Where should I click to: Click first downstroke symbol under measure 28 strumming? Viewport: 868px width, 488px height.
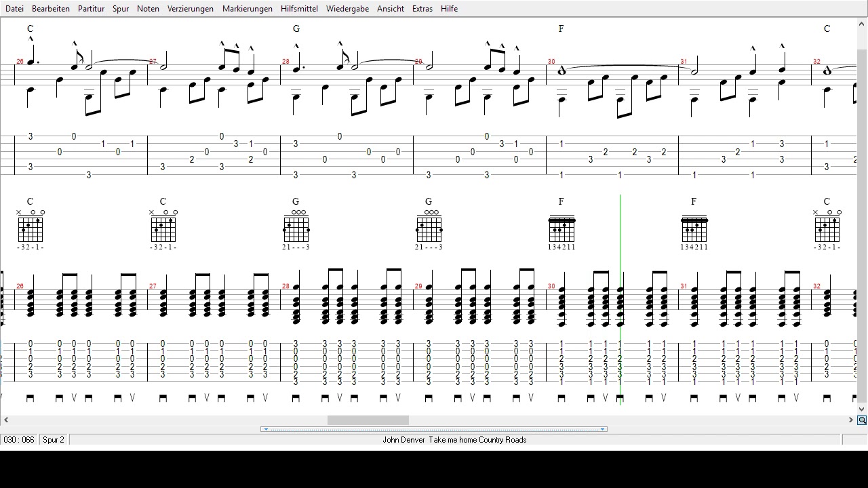pos(296,399)
